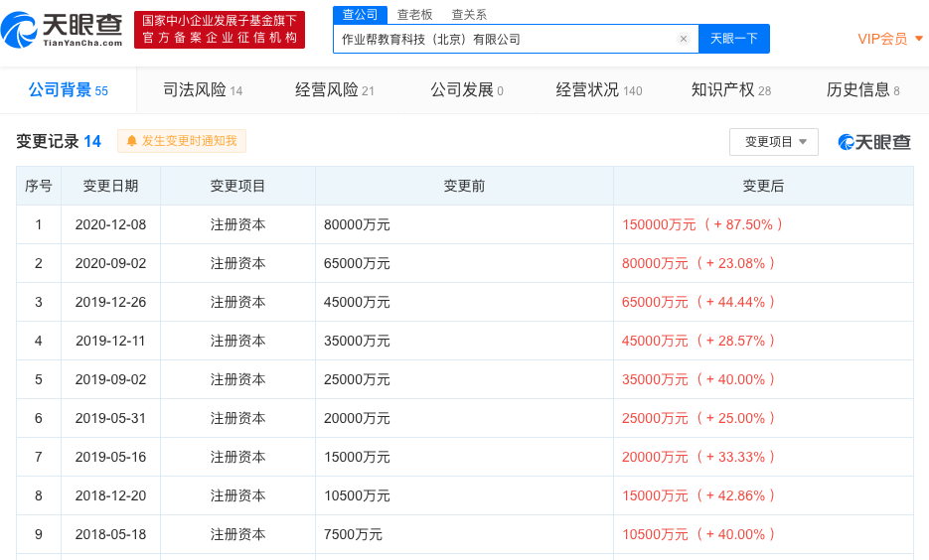Open the 知识产权 section tab
The height and width of the screenshot is (560, 929).
pos(730,90)
